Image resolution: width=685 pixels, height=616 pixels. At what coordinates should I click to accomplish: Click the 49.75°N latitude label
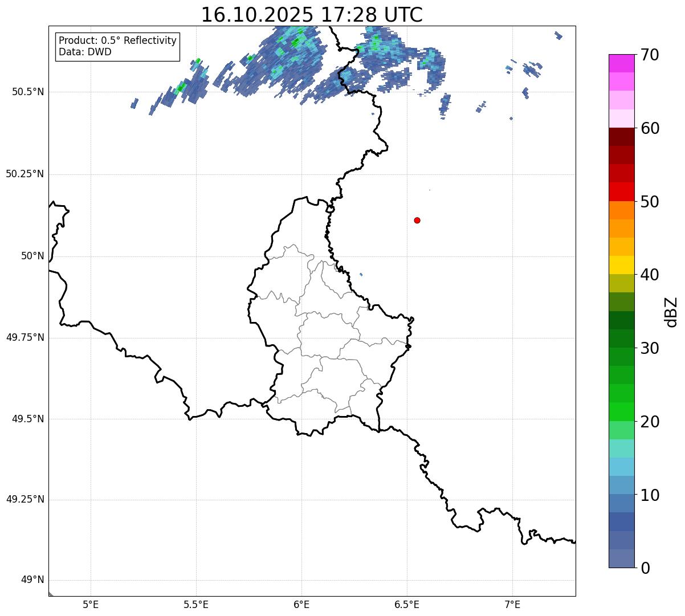pos(25,337)
